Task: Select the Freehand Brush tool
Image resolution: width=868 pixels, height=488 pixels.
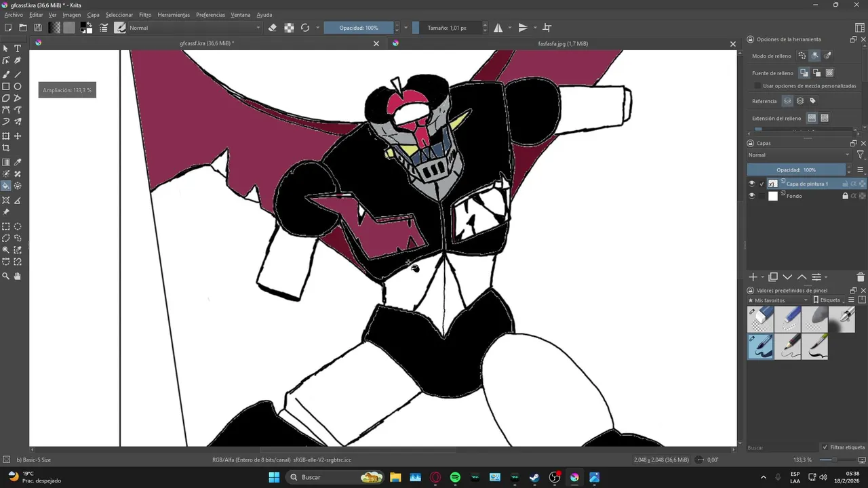Action: (x=6, y=75)
